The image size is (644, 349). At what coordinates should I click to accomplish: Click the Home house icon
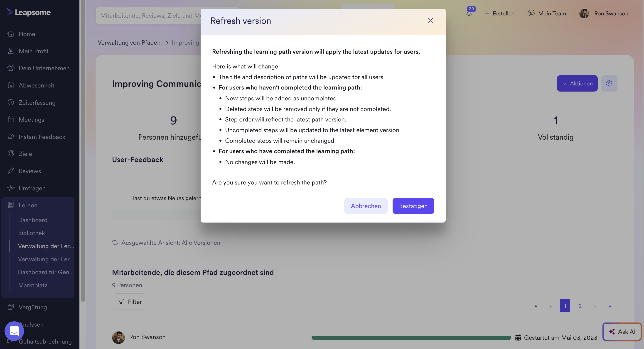point(11,34)
